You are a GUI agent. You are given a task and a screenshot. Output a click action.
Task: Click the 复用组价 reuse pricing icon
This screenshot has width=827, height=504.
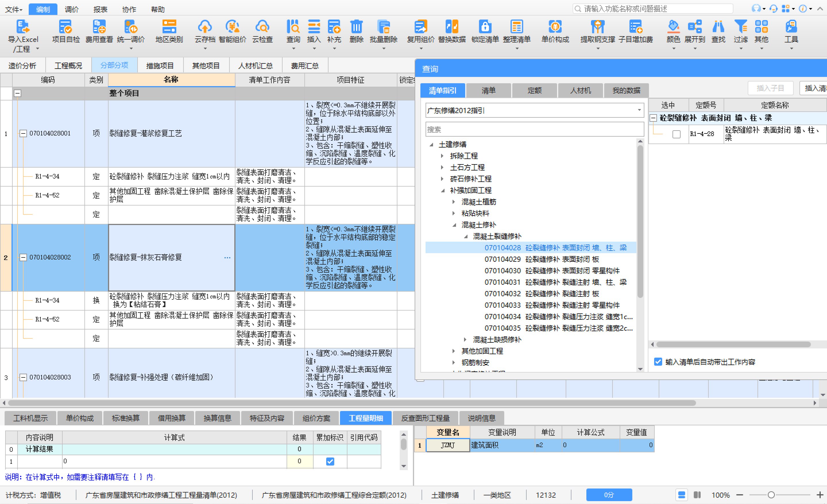click(421, 26)
